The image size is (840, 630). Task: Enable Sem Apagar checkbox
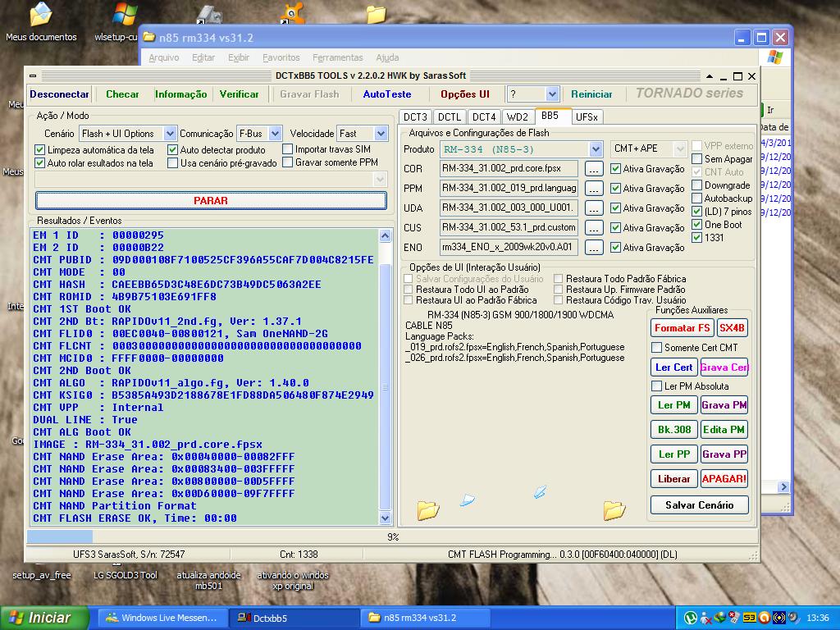[697, 158]
